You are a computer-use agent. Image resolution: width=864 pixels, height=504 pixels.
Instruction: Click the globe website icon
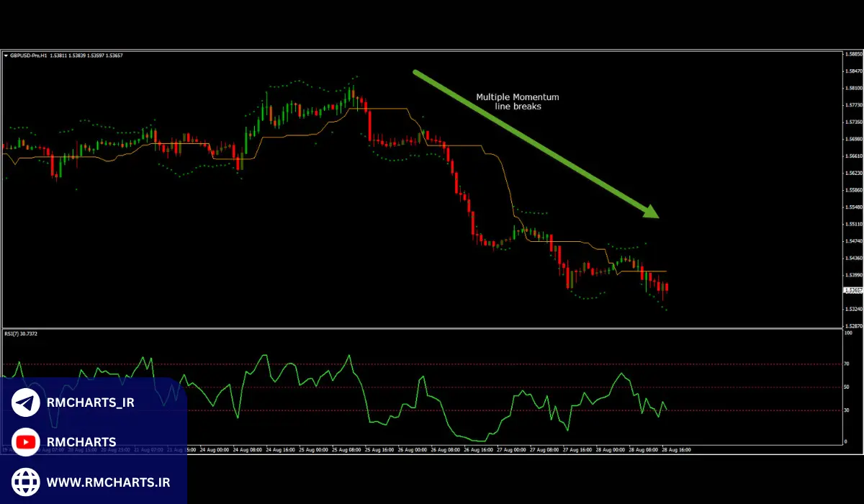[x=26, y=482]
